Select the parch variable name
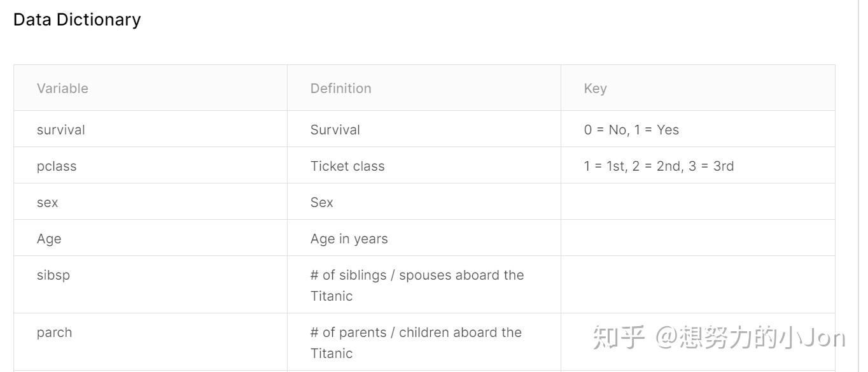This screenshot has width=868, height=372. pyautogui.click(x=54, y=333)
